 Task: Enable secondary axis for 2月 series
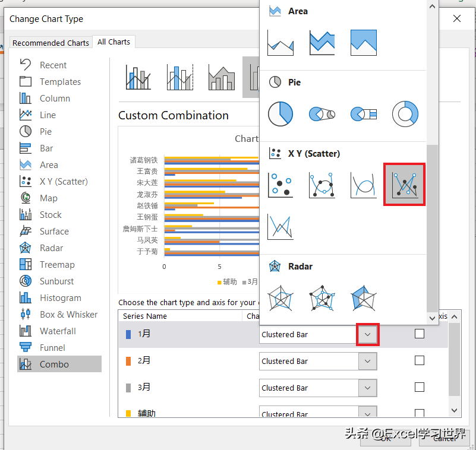coord(419,360)
